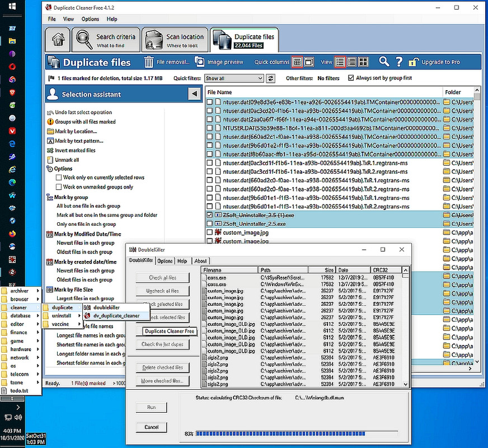Click Windows Start button
The width and height of the screenshot is (488, 448).
(12, 6)
